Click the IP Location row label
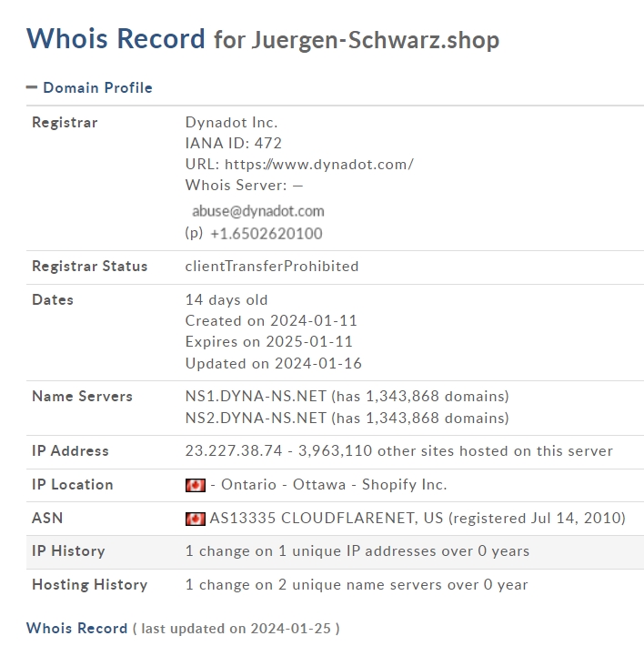This screenshot has width=644, height=646. tap(73, 484)
